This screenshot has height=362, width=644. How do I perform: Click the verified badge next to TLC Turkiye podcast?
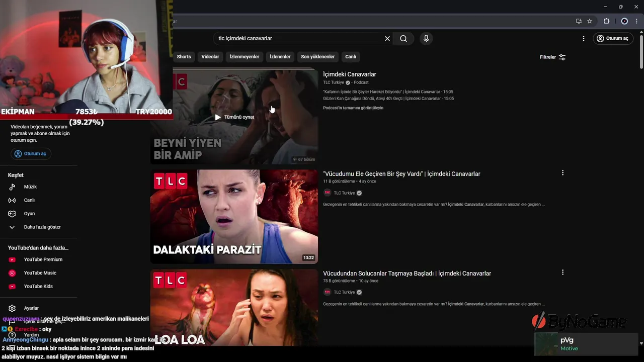click(348, 82)
